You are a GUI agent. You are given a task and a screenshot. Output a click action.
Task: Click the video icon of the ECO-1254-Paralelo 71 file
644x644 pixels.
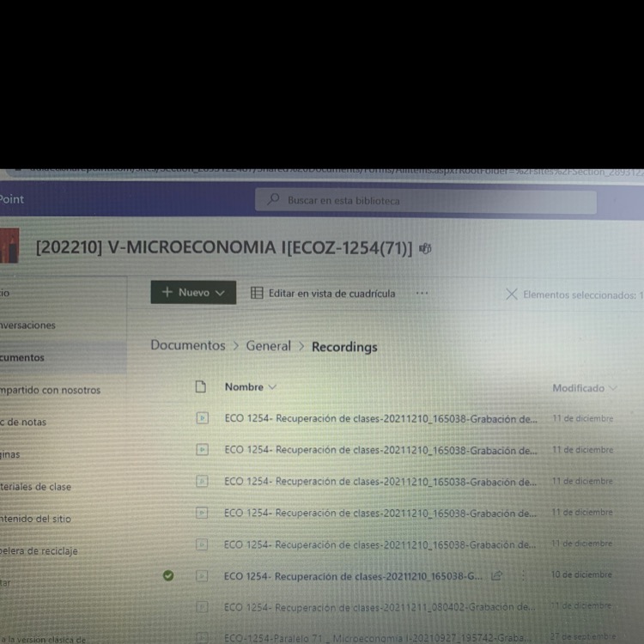tap(203, 637)
